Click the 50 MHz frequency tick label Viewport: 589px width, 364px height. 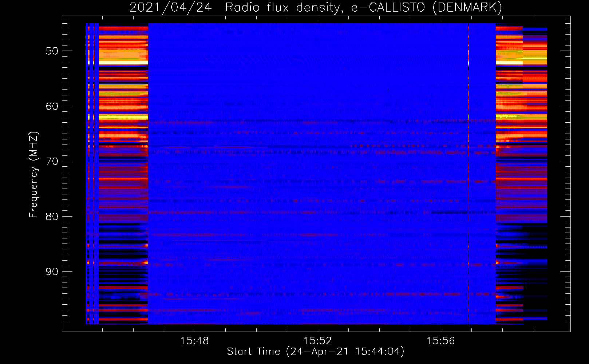tap(52, 51)
